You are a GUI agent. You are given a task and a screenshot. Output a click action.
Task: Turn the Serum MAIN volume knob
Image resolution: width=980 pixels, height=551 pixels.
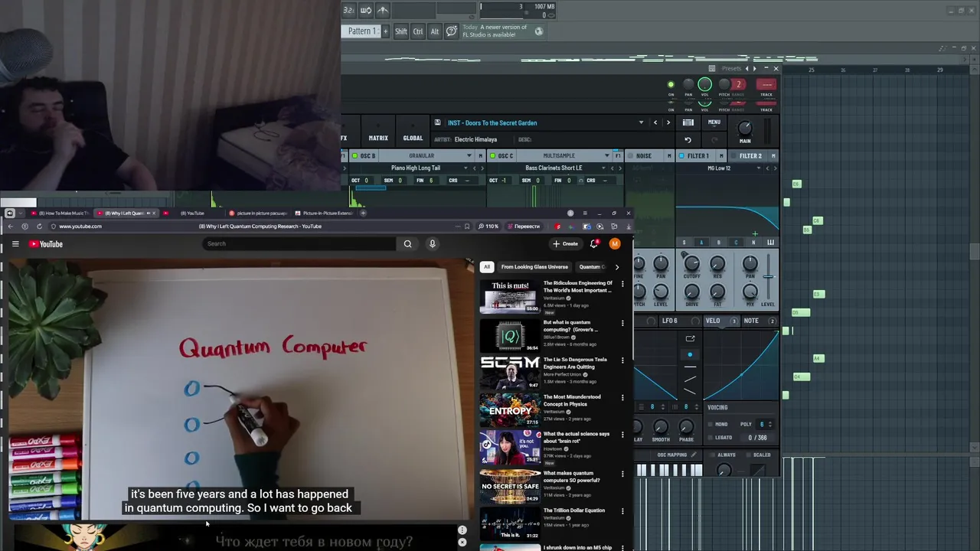point(745,128)
